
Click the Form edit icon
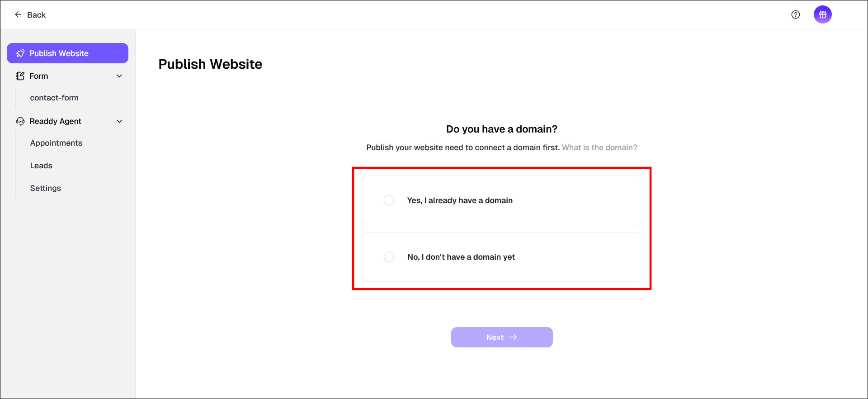pos(20,76)
